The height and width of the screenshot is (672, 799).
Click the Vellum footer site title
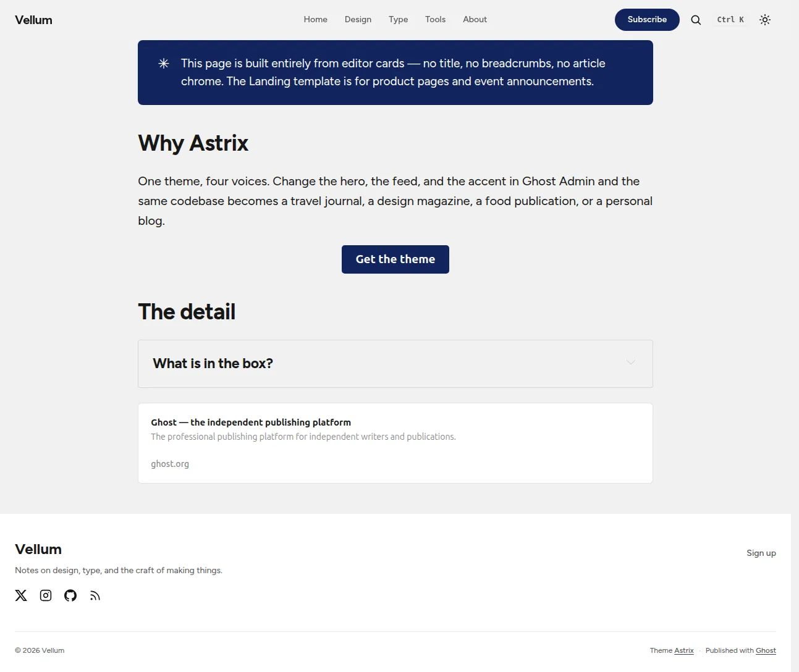(38, 549)
